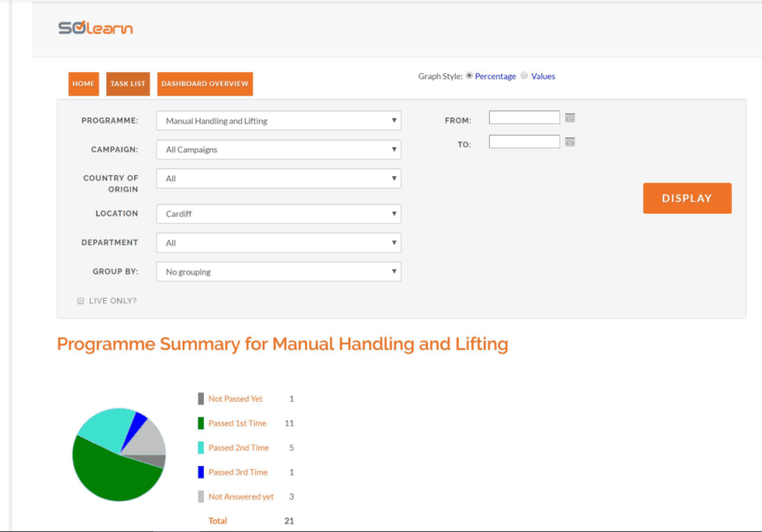Screen dimensions: 762x532
Task: Switch to Dashboard Overview tab
Action: coord(205,84)
